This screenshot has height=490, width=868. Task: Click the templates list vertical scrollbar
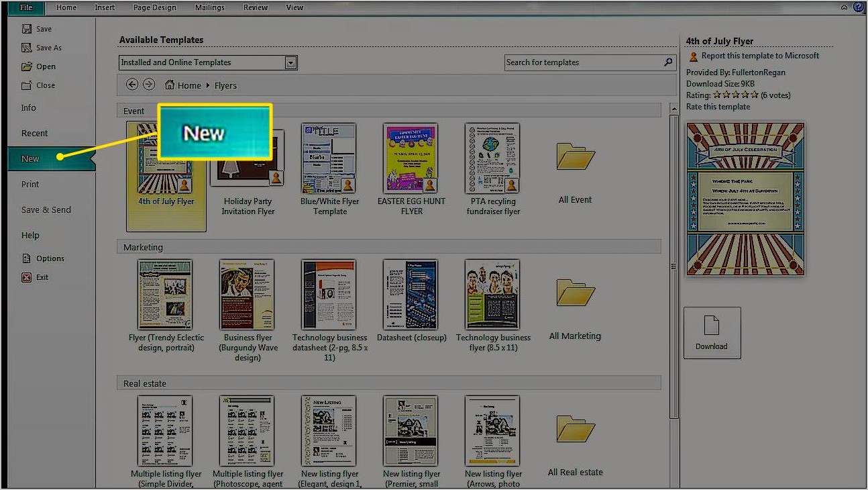pos(673,266)
